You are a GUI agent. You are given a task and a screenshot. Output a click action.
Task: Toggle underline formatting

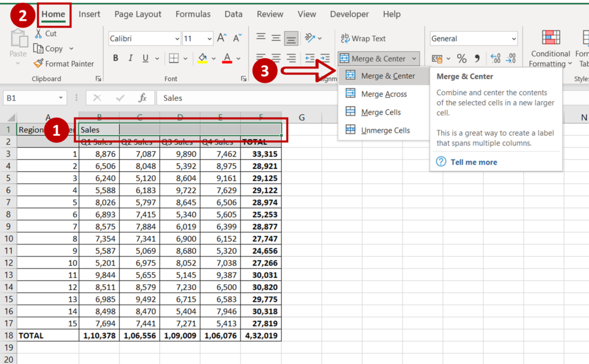tap(145, 58)
